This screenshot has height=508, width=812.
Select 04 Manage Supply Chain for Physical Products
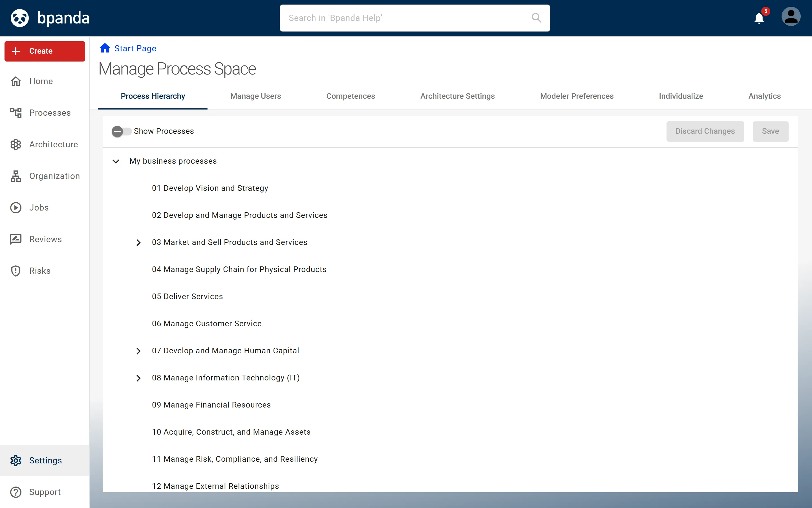coord(239,270)
